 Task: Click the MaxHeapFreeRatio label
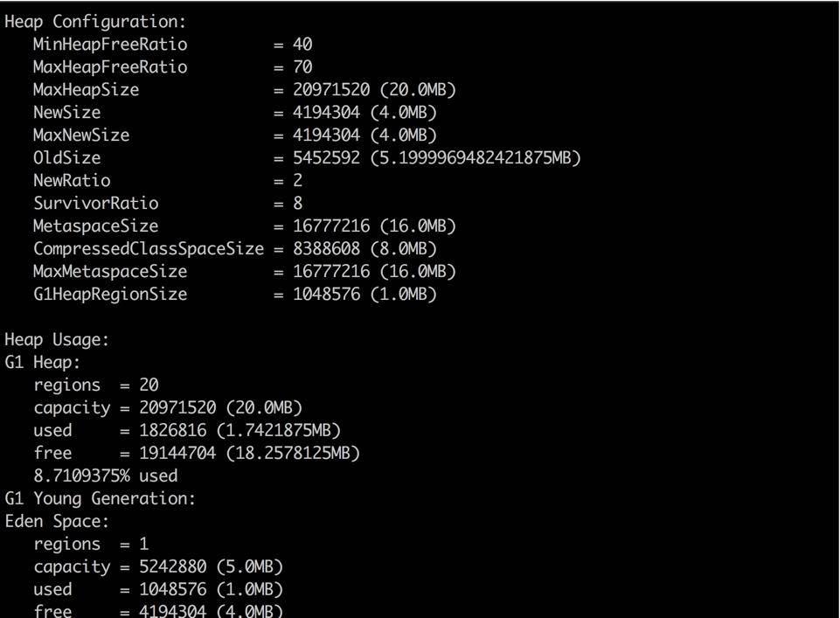(x=110, y=67)
